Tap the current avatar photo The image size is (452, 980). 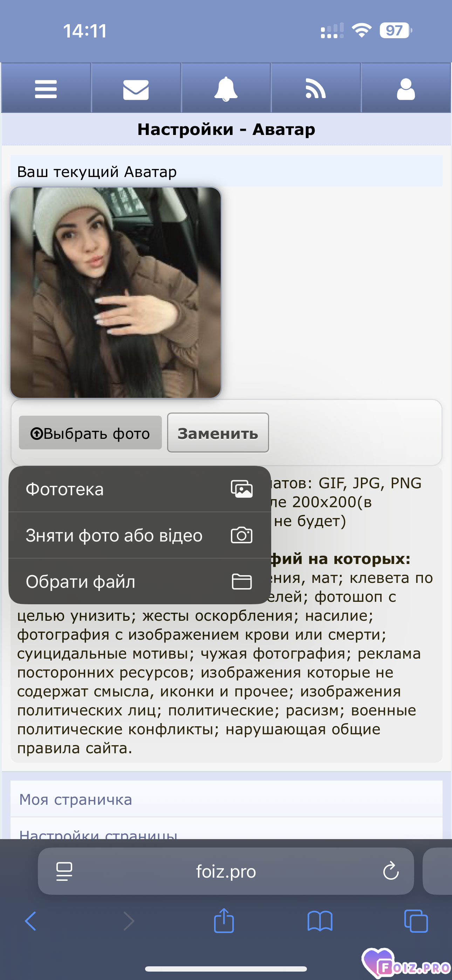tap(116, 293)
